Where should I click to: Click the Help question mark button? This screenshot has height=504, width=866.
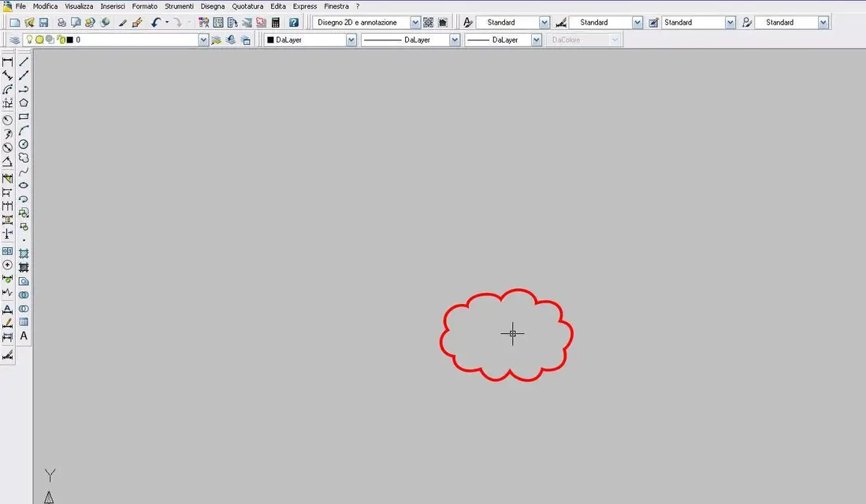tap(294, 23)
